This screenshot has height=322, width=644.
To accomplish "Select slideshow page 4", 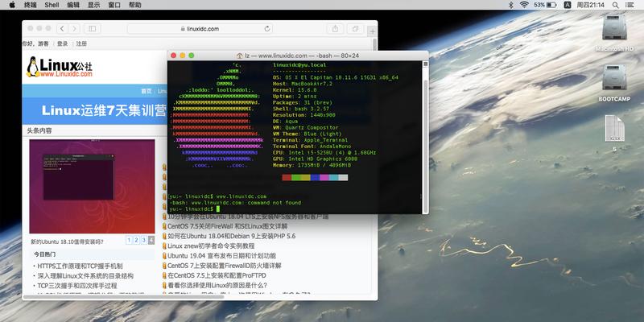I will point(151,240).
